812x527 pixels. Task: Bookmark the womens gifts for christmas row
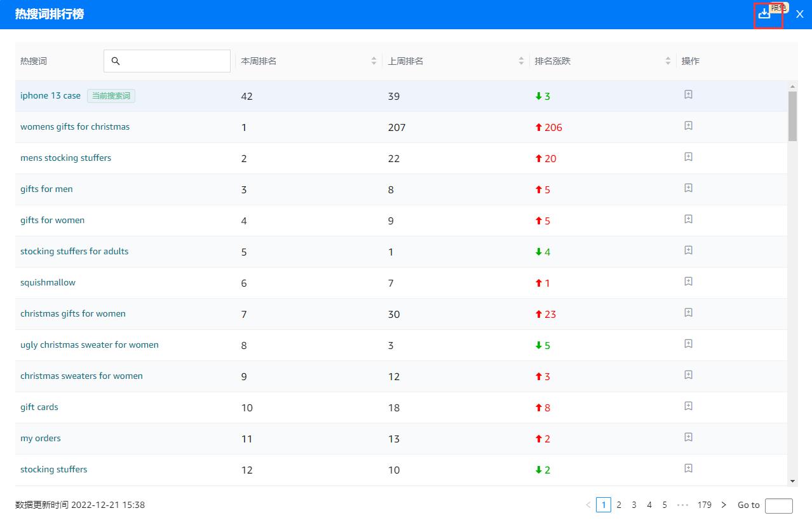[688, 126]
